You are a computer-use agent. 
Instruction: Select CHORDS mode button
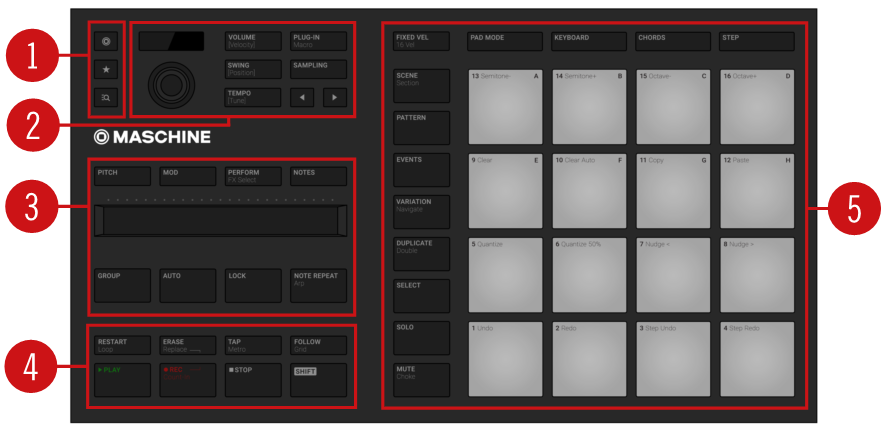pyautogui.click(x=673, y=41)
